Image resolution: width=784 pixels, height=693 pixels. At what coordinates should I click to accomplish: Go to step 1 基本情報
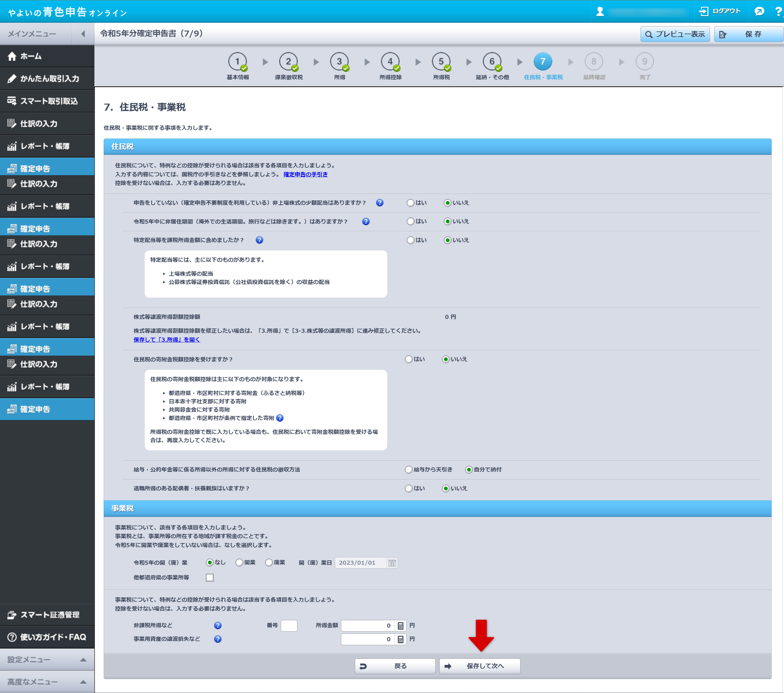coord(238,62)
